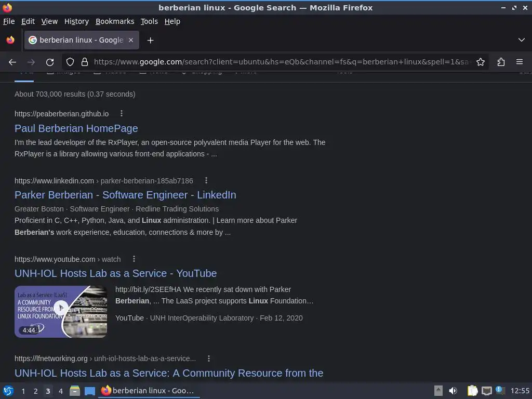Click https://peaberberian.github.io URL text
The width and height of the screenshot is (532, 399).
(x=62, y=114)
